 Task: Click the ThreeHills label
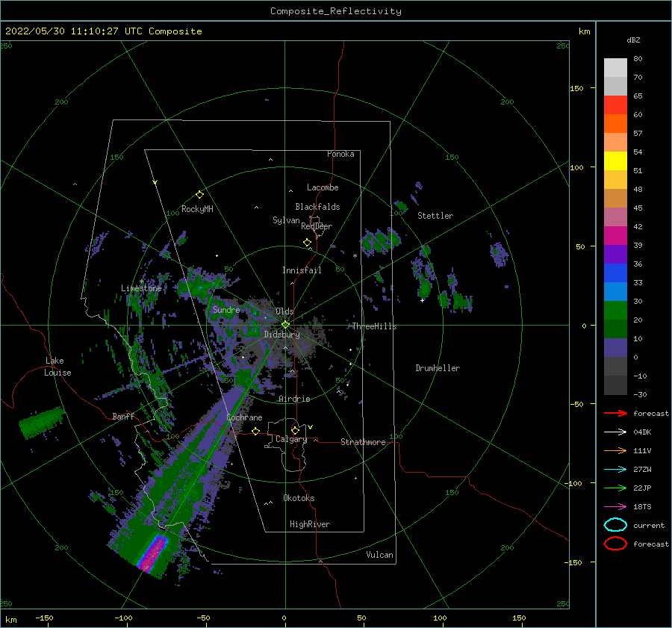374,326
